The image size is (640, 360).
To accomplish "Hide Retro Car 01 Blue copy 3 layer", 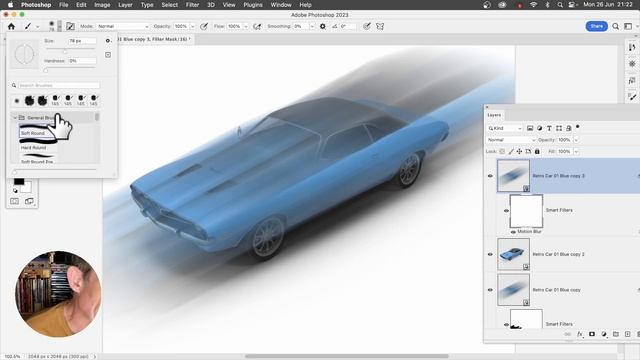I will click(490, 176).
